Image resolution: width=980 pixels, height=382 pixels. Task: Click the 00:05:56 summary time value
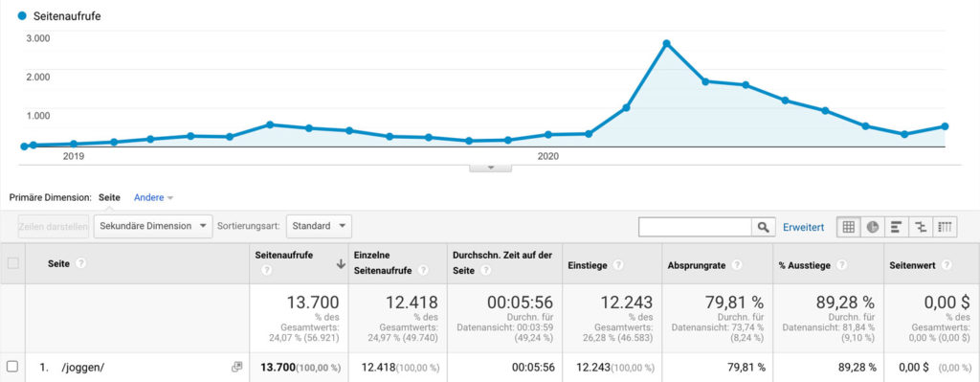coord(520,303)
